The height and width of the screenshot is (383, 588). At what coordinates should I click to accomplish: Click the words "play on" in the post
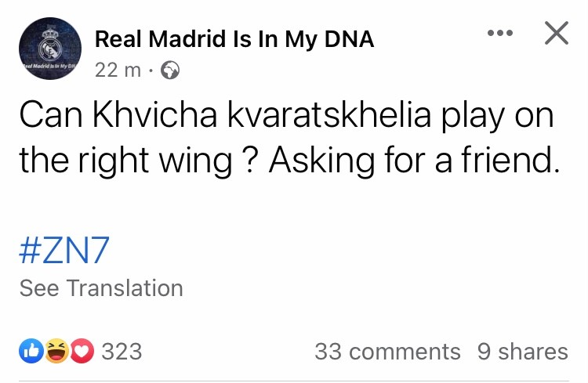click(504, 117)
